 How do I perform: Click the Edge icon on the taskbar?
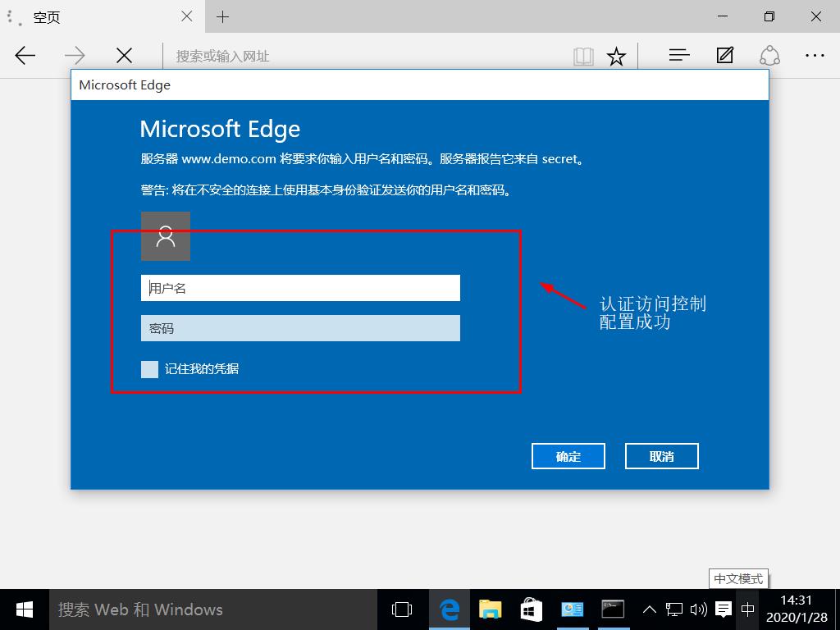pyautogui.click(x=450, y=609)
